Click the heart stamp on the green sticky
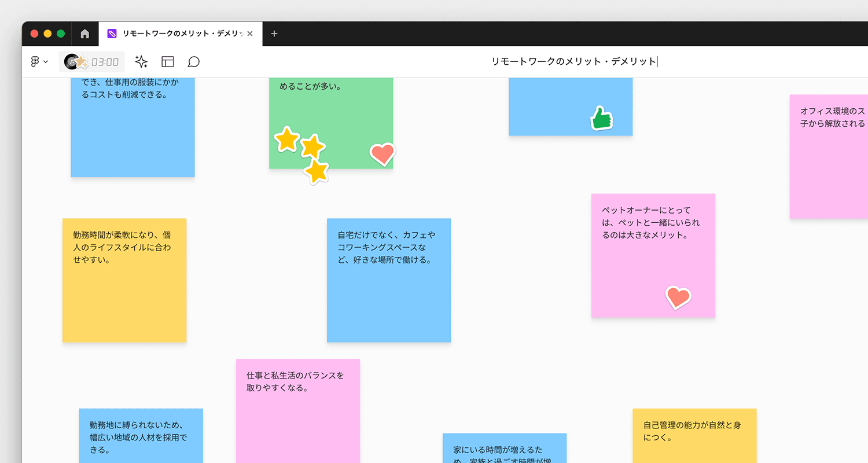 382,154
